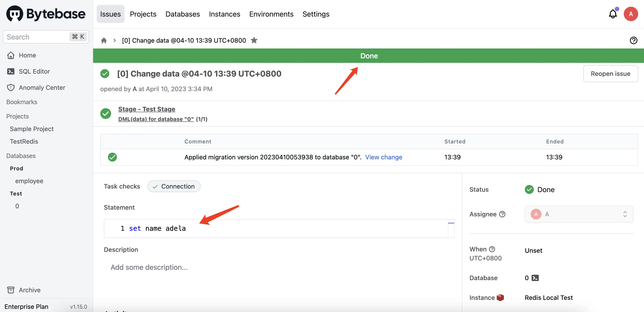Open SQL Editor icon next to Database 0

[535, 278]
